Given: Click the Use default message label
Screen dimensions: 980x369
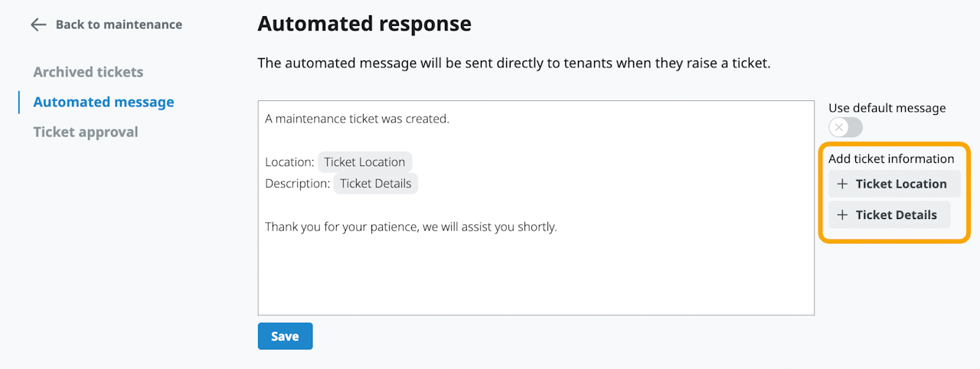Looking at the screenshot, I should [887, 108].
